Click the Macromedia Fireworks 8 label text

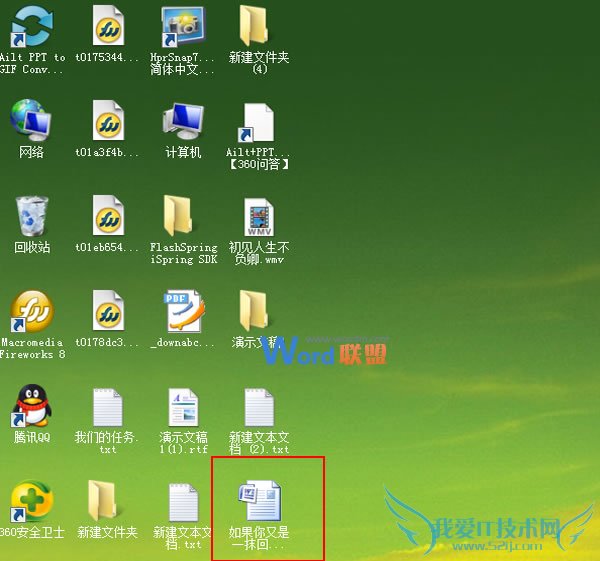[x=32, y=348]
